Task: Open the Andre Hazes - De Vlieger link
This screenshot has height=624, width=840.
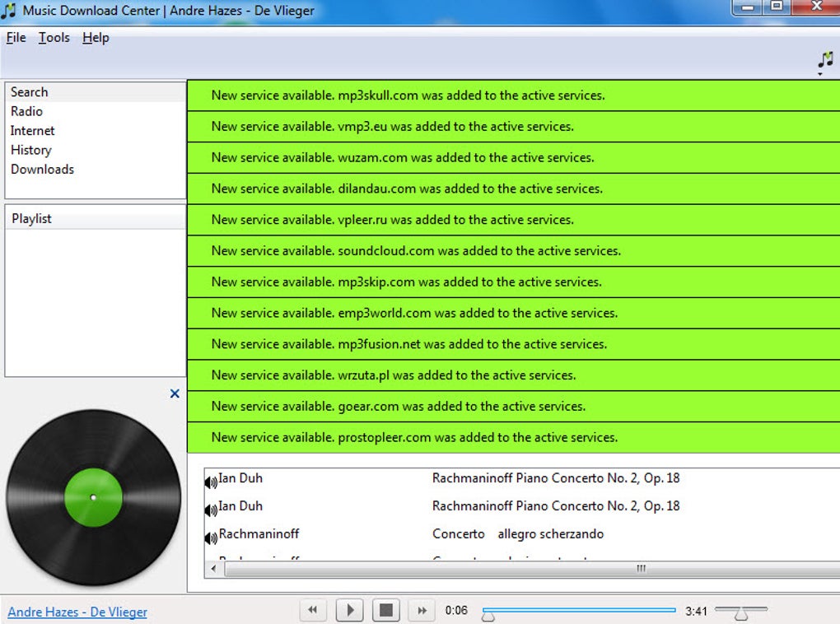Action: (x=77, y=612)
